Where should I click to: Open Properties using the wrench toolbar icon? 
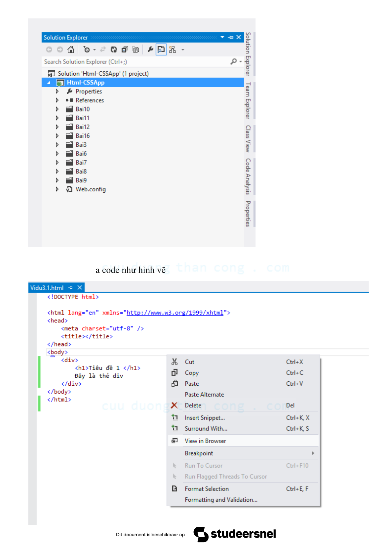click(x=150, y=50)
